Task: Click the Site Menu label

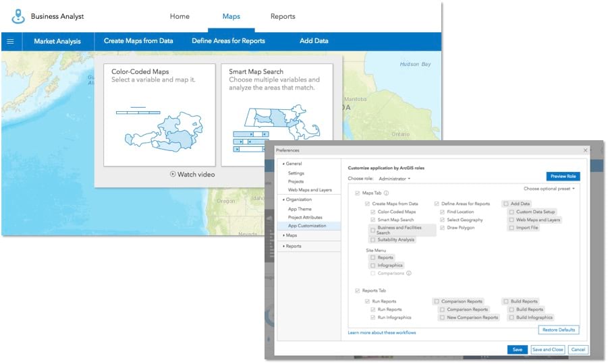Action: 376,251
